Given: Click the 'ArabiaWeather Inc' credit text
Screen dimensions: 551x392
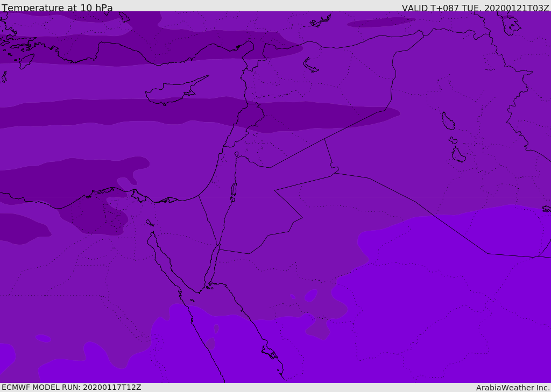Looking at the screenshot, I should pyautogui.click(x=512, y=388).
